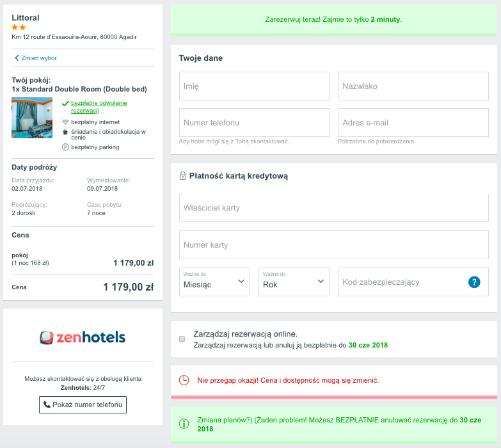Image resolution: width=501 pixels, height=448 pixels.
Task: Click the parking P icon
Action: point(65,147)
